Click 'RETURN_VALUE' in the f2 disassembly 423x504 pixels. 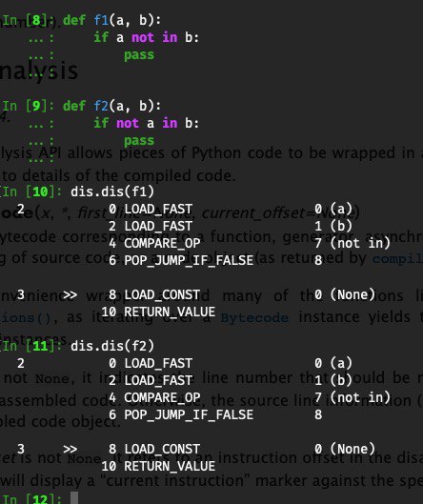170,467
